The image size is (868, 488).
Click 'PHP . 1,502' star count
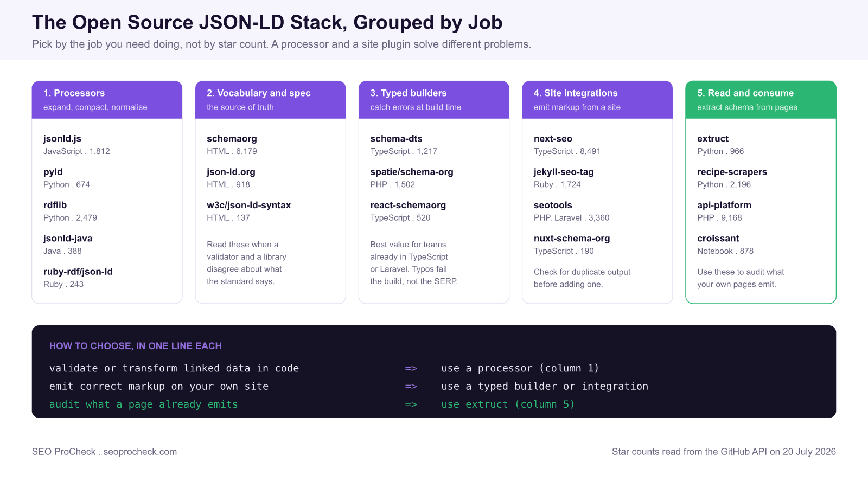[393, 184]
